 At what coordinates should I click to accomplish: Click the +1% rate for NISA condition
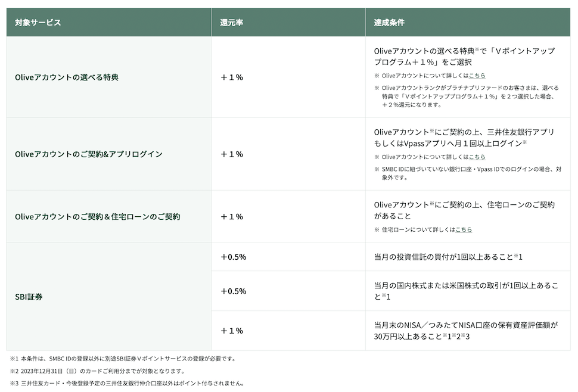tap(232, 331)
